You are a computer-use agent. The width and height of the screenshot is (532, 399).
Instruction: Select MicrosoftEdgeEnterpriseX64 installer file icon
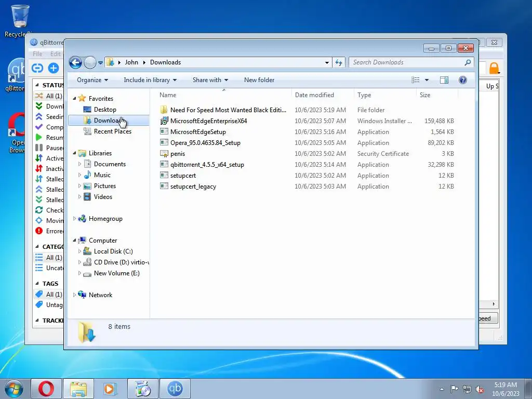click(164, 121)
